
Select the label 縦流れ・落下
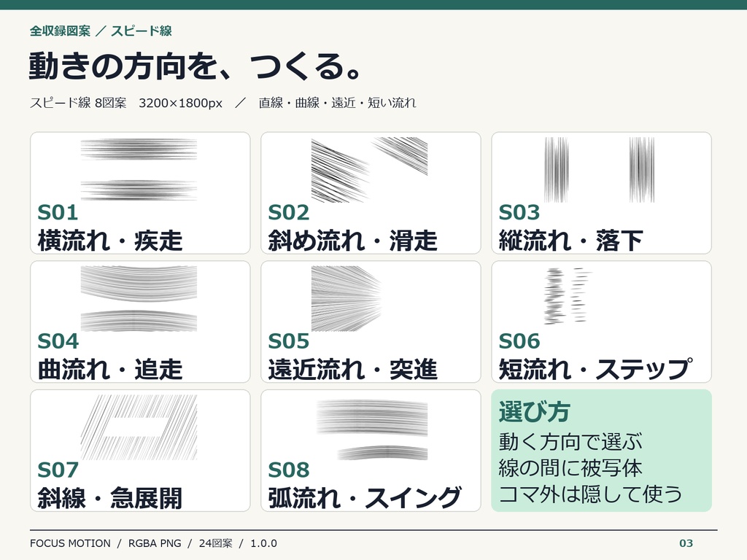(571, 241)
